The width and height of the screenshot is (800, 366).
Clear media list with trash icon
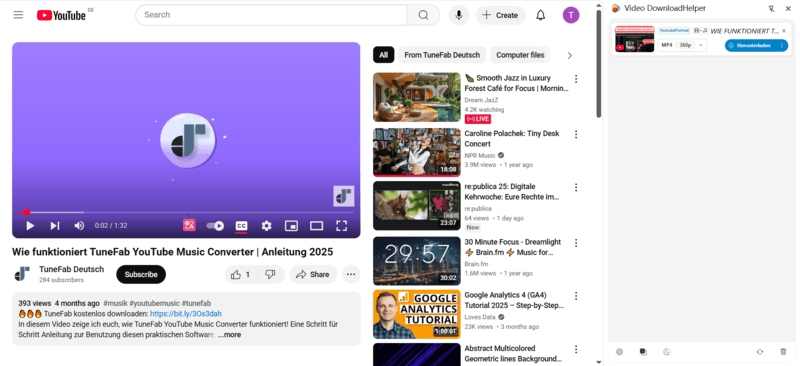(x=784, y=352)
